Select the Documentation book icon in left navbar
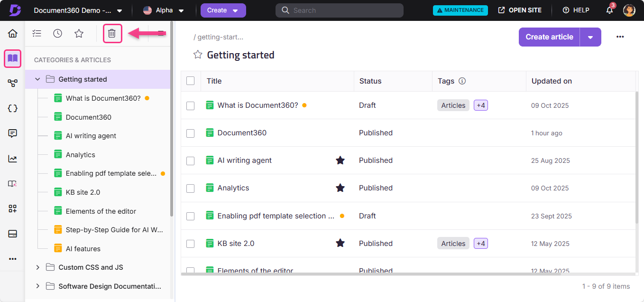The image size is (644, 302). [12, 58]
